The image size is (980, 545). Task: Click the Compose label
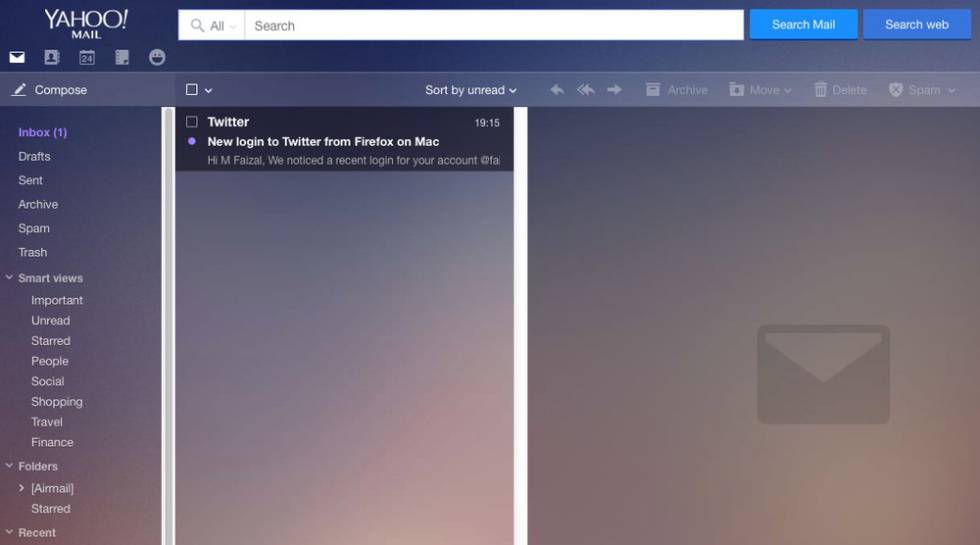[61, 90]
